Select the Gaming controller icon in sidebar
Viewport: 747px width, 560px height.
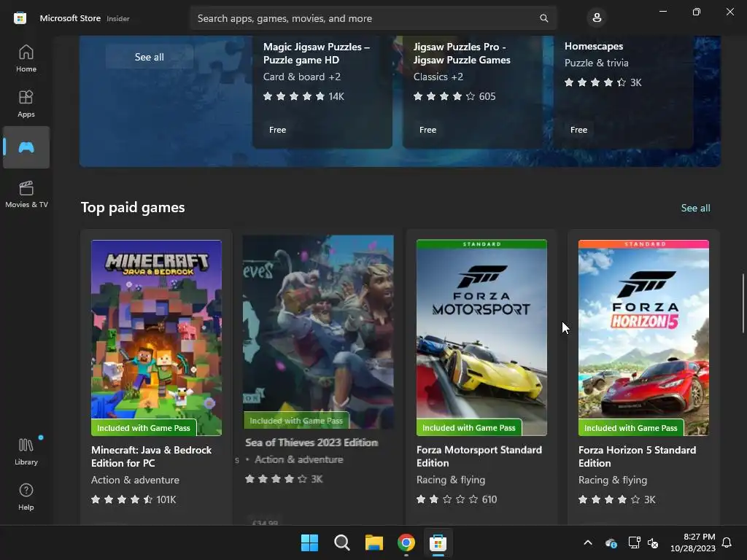(26, 147)
